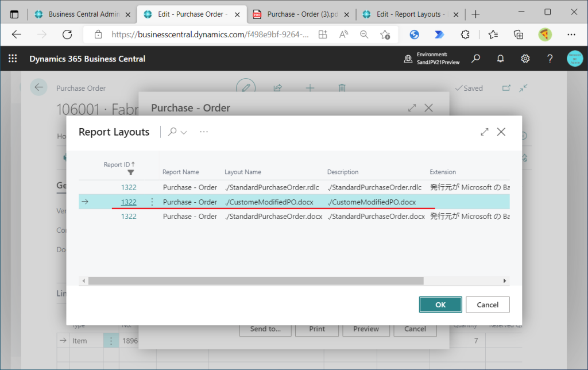The image size is (588, 370).
Task: Open the help question mark
Action: (x=550, y=59)
